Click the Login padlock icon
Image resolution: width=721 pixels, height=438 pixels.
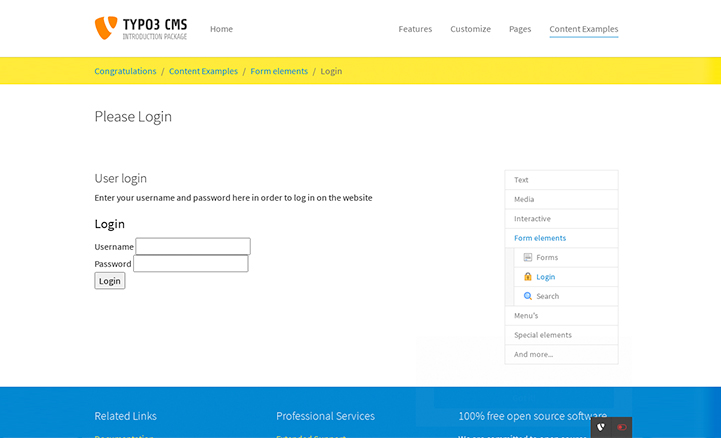(x=527, y=276)
